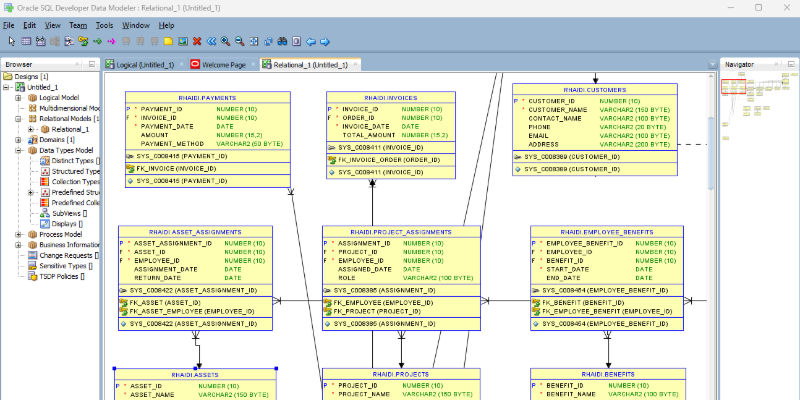Image resolution: width=800 pixels, height=400 pixels.
Task: Expand the Domains node
Action: point(18,140)
